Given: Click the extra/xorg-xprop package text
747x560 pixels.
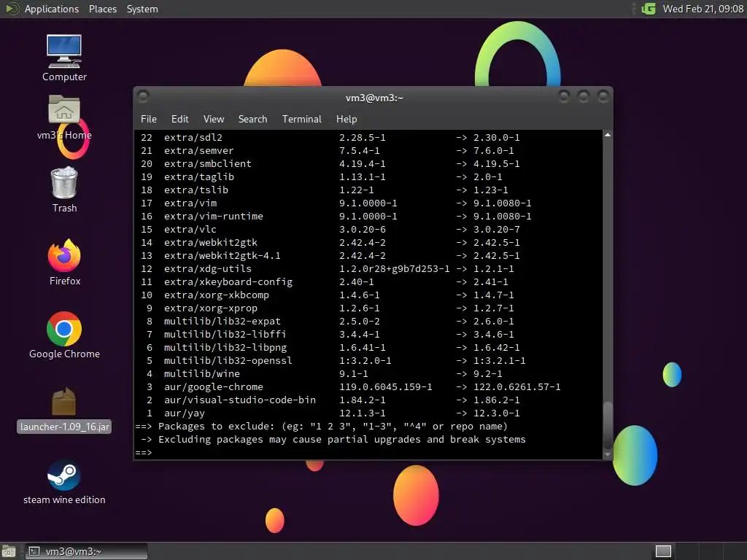Looking at the screenshot, I should point(211,308).
